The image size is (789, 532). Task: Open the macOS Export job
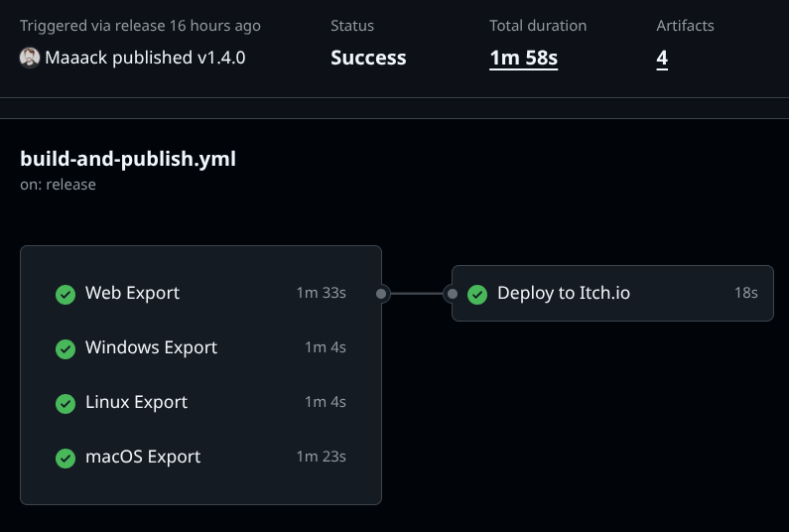143,457
